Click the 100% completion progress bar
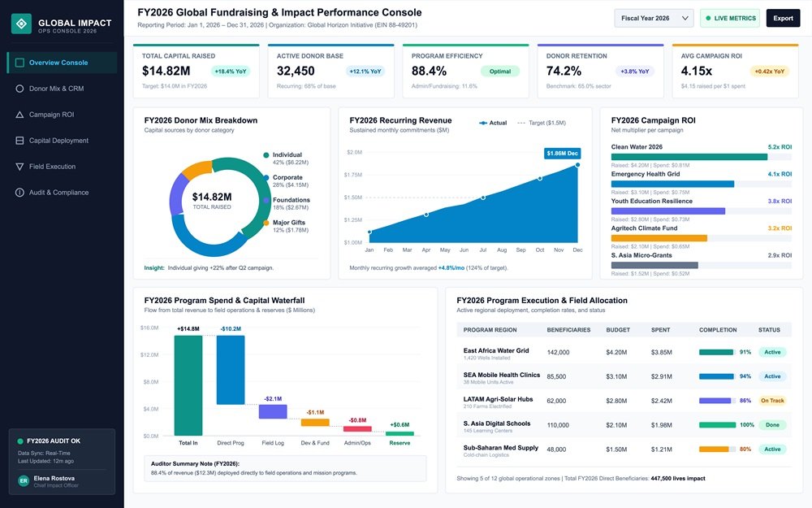This screenshot has height=508, width=812. pos(717,425)
